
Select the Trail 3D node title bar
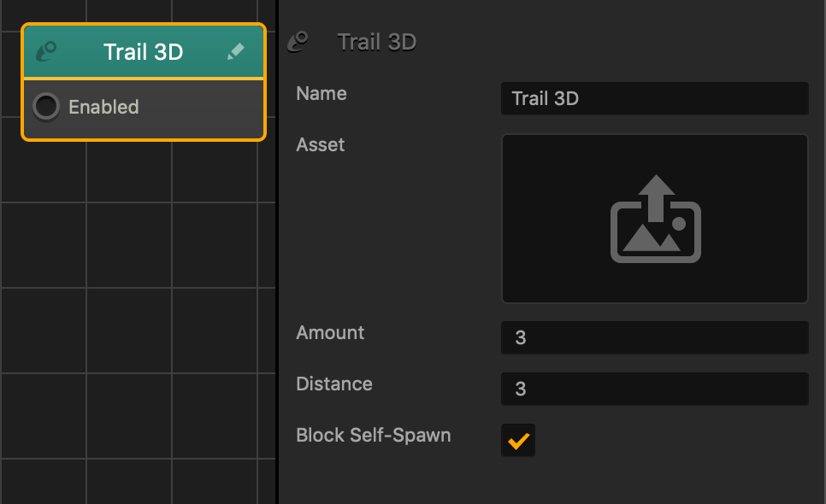[x=144, y=51]
